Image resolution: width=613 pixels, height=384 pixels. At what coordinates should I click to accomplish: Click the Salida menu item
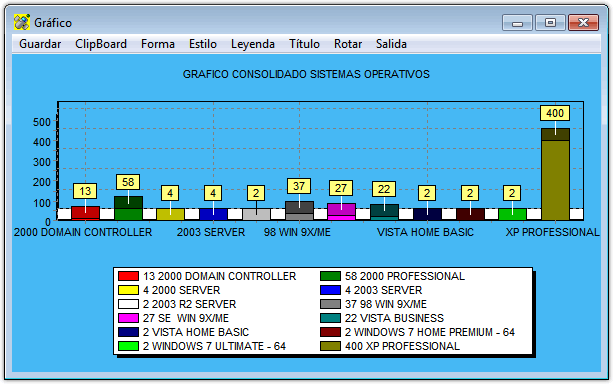pos(391,44)
